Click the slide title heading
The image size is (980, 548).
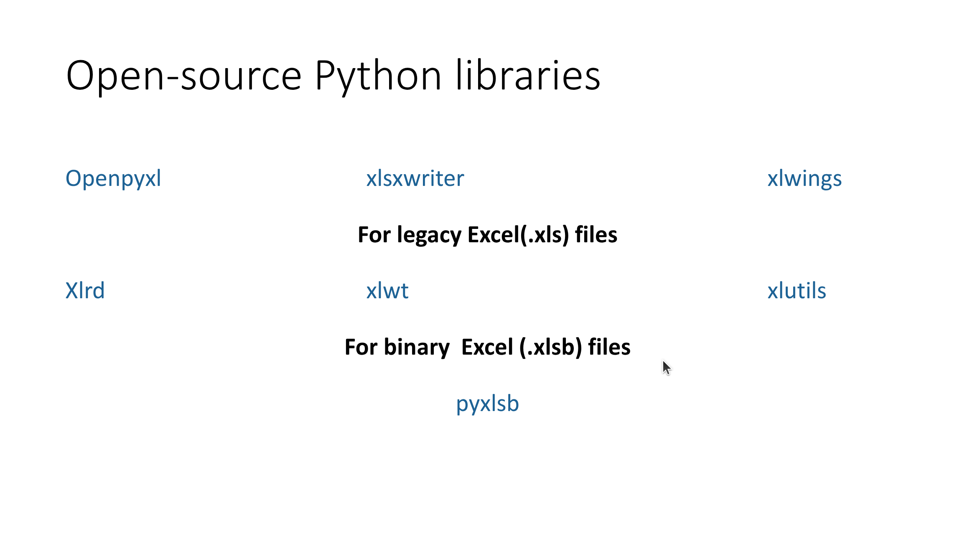333,76
